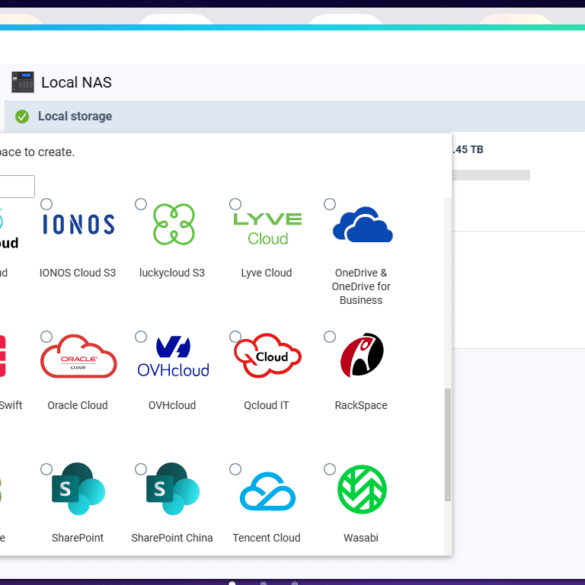This screenshot has width=585, height=585.
Task: Click the SharePoint China label
Action: click(172, 538)
